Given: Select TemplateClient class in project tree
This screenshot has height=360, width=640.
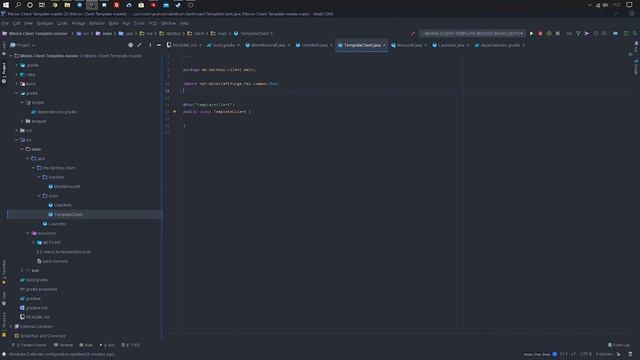Looking at the screenshot, I should 68,214.
